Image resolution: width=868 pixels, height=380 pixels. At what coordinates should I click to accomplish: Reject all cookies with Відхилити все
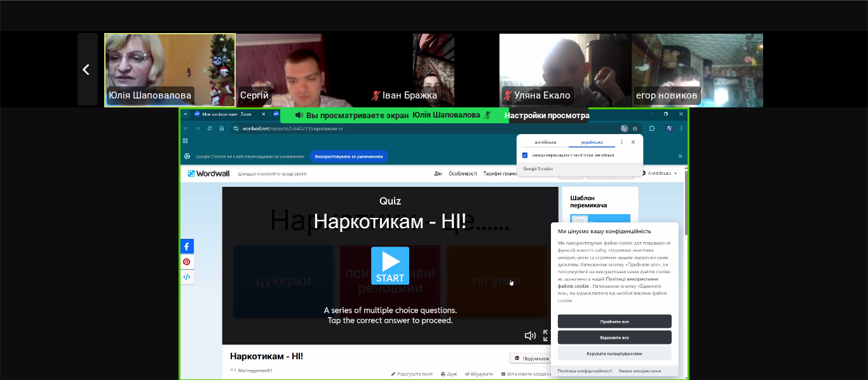point(614,337)
